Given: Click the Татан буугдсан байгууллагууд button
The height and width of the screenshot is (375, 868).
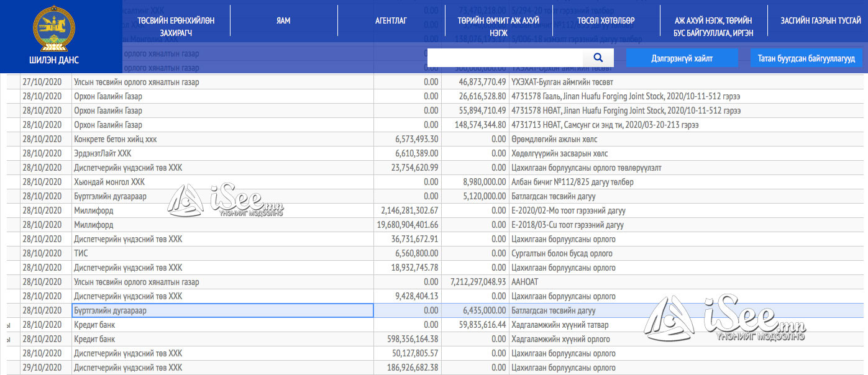Looking at the screenshot, I should coord(806,58).
